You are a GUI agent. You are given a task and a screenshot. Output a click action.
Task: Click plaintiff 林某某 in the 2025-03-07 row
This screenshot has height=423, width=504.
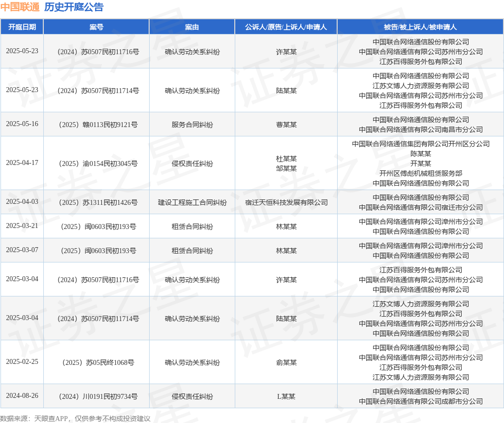(x=286, y=251)
